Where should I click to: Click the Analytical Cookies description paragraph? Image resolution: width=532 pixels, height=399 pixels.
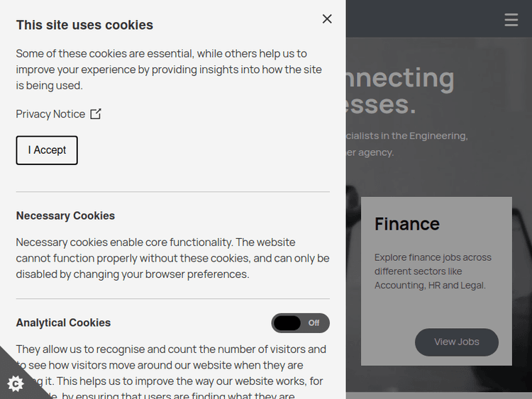pos(172,365)
